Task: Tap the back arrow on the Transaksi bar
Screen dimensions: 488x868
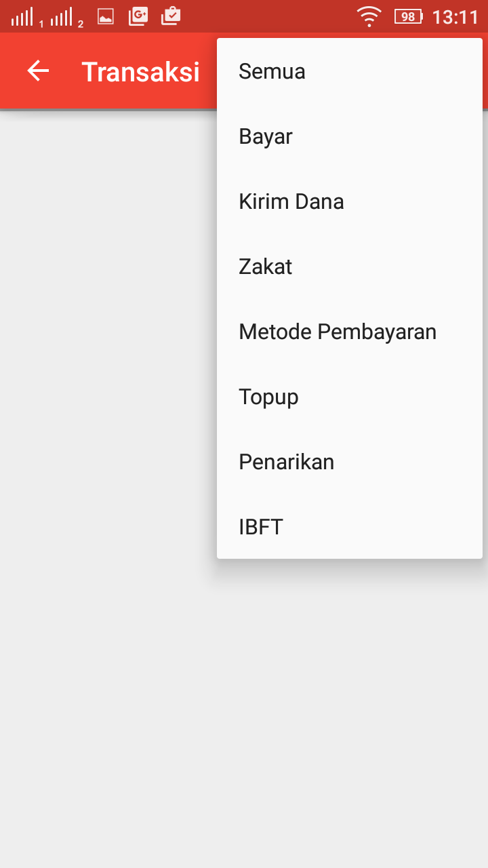Action: click(x=37, y=71)
